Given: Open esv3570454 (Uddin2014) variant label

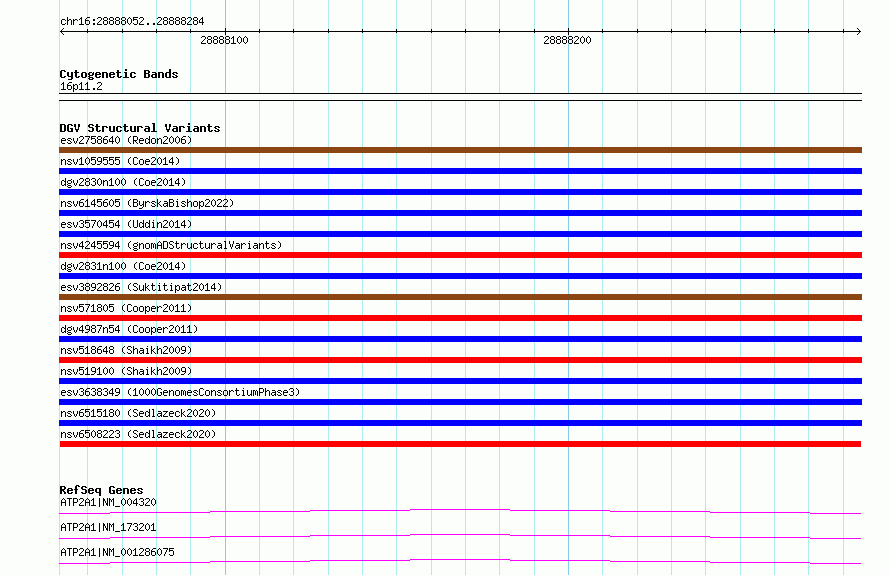Looking at the screenshot, I should point(126,224).
